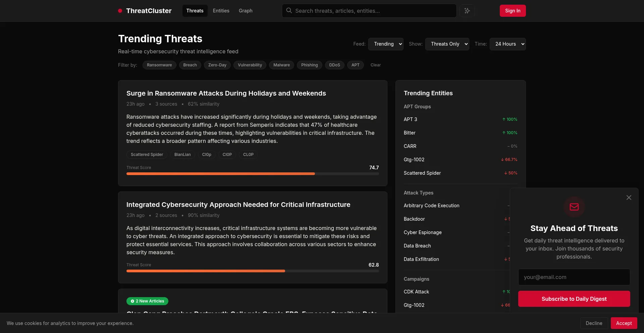Expand the Time 24 Hours dropdown

[x=507, y=44]
